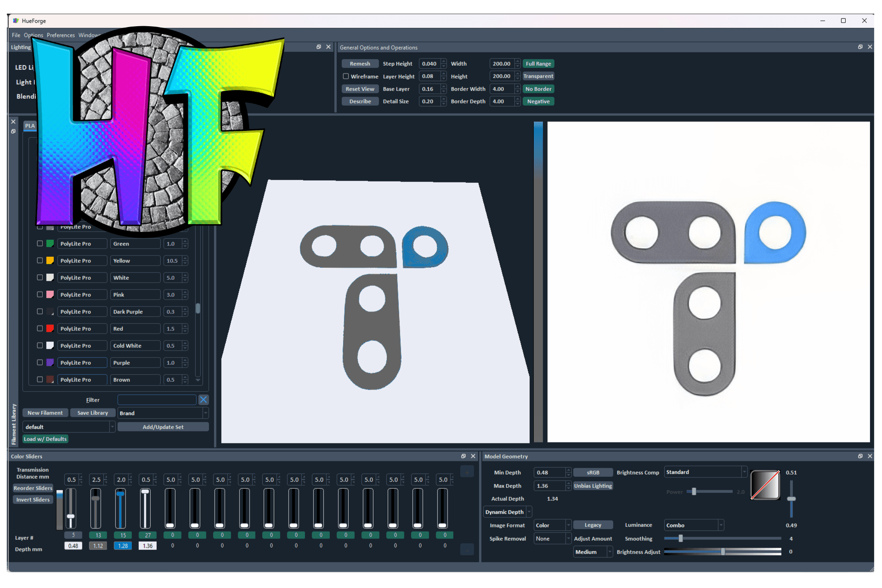Image resolution: width=882 pixels, height=588 pixels.
Task: Click the Negative button in border options
Action: [x=538, y=101]
